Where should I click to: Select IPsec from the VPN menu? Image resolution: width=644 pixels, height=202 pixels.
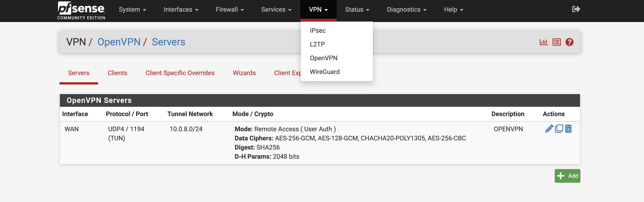pos(317,31)
